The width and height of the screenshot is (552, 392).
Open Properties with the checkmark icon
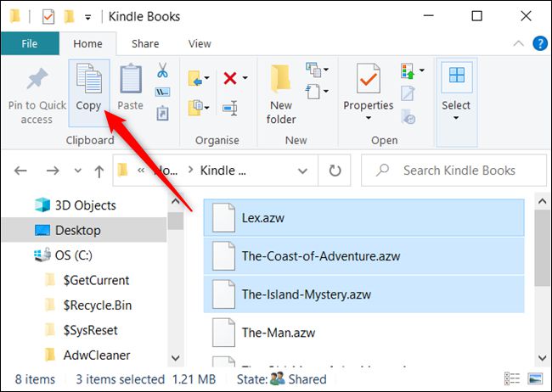(x=368, y=78)
